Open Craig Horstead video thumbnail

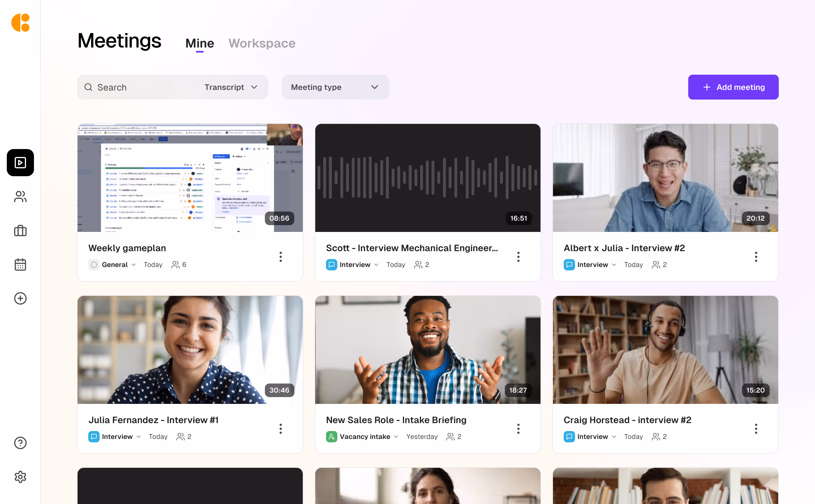(x=666, y=350)
